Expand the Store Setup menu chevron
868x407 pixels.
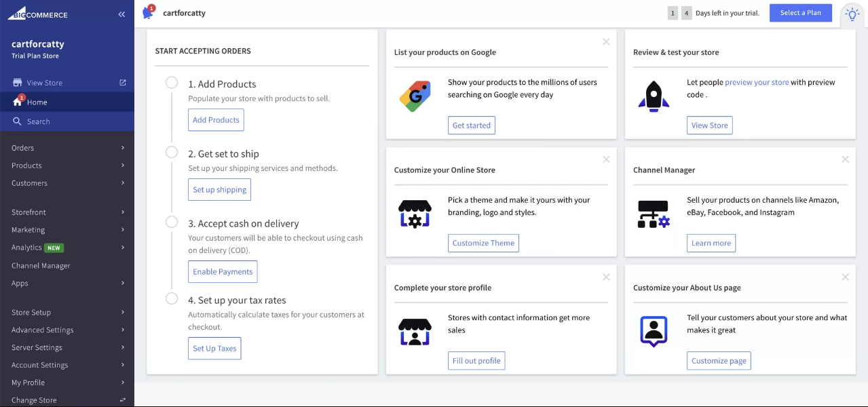click(x=123, y=313)
